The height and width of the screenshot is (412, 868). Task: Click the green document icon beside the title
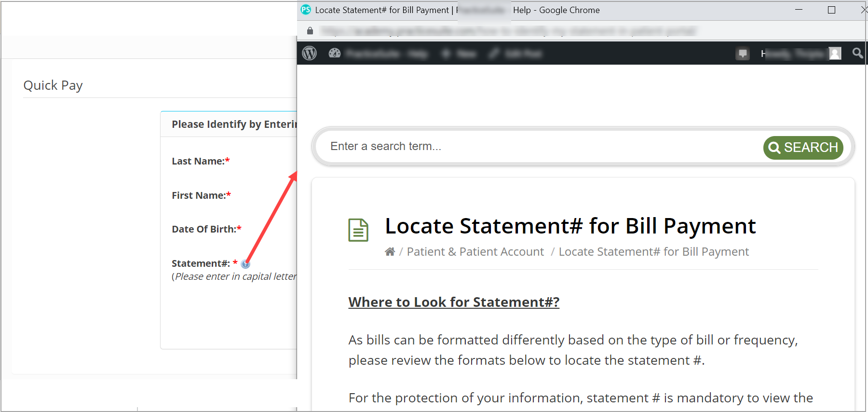coord(358,230)
